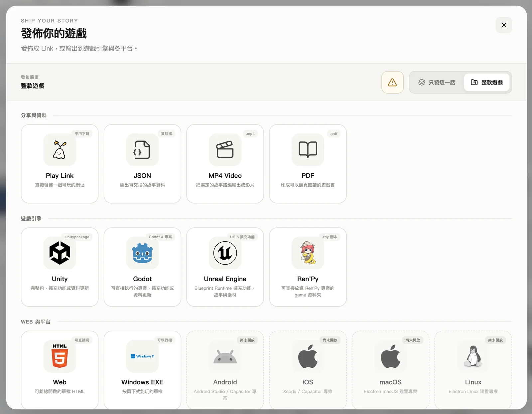
Task: Click the Windows 11 logo icon
Action: pos(142,356)
